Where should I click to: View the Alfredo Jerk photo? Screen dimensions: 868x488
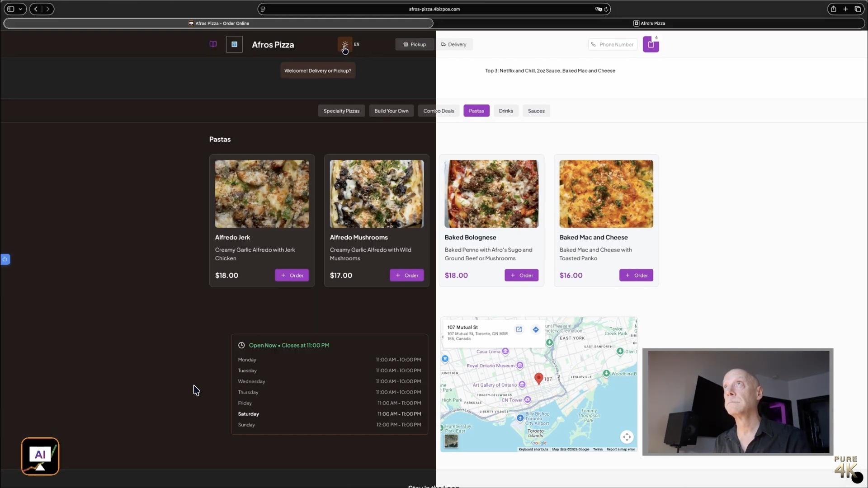point(262,194)
